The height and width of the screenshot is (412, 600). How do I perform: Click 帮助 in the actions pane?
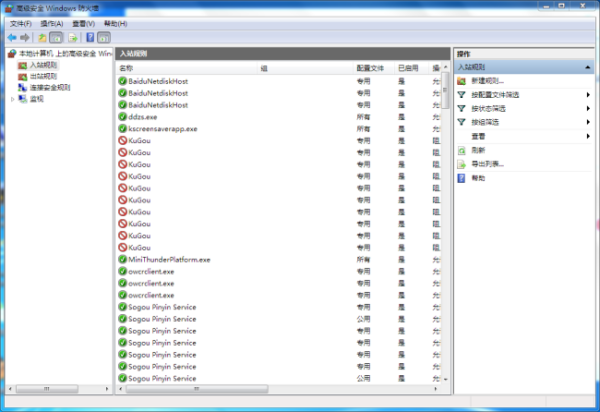click(478, 178)
